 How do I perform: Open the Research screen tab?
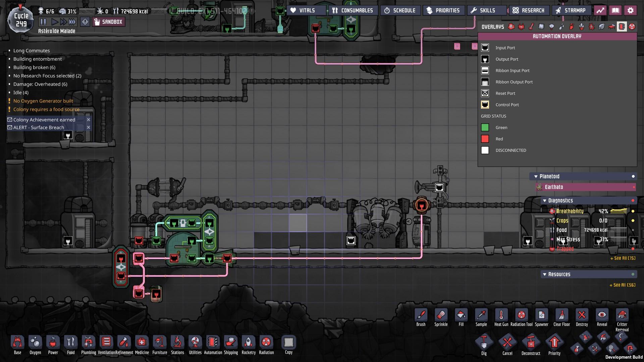[529, 11]
